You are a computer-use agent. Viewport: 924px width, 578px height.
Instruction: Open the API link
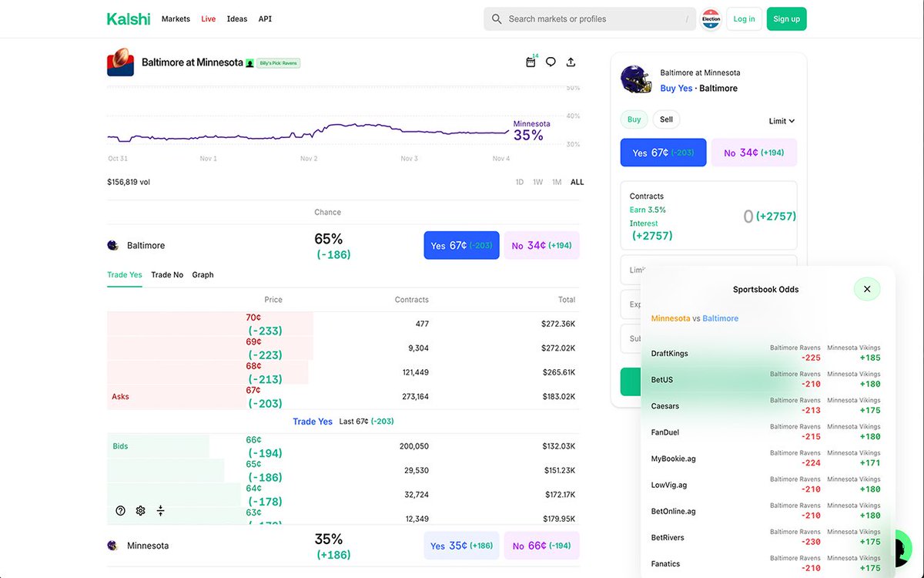[265, 18]
